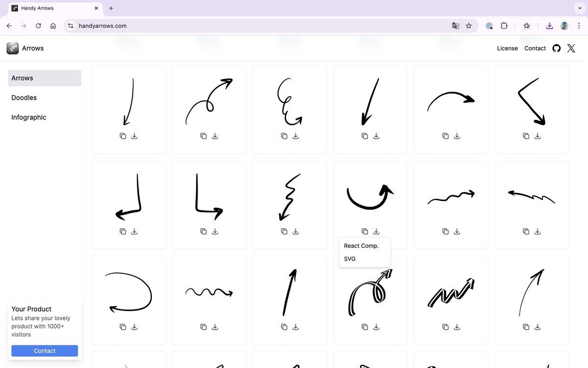Download the corner arrow pointing left
The height and width of the screenshot is (368, 588).
134,231
